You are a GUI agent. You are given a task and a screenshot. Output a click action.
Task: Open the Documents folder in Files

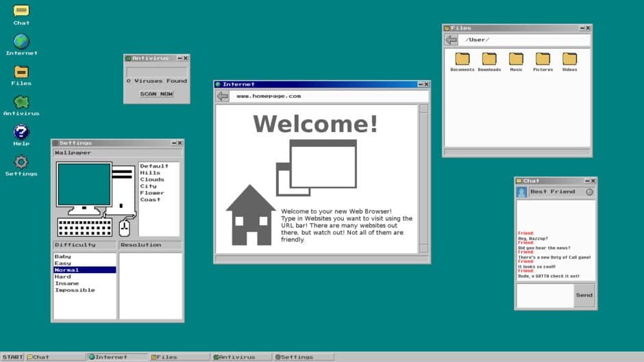tap(462, 62)
